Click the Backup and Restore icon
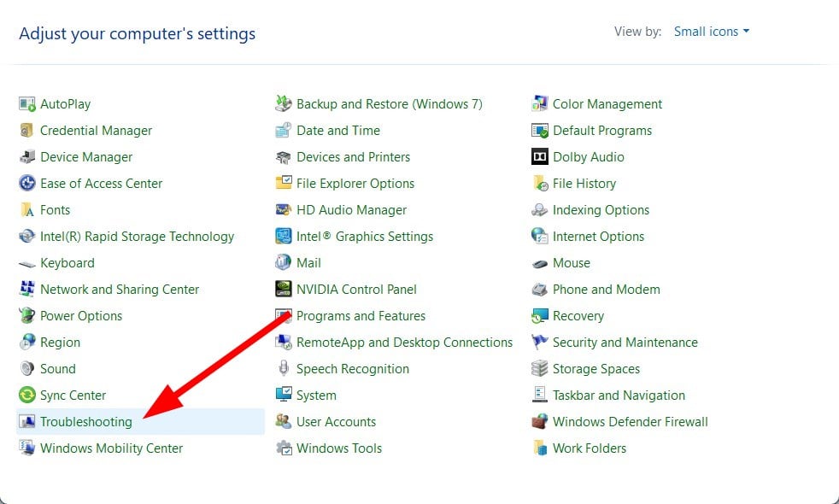Viewport: 839px width, 504px height. coord(283,104)
